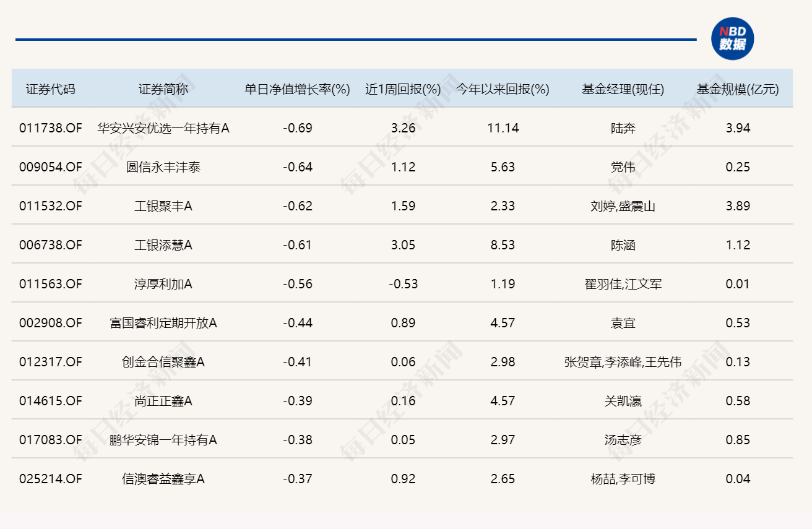The image size is (812, 529).
Task: Click daily growth value -0.69
Action: click(298, 128)
